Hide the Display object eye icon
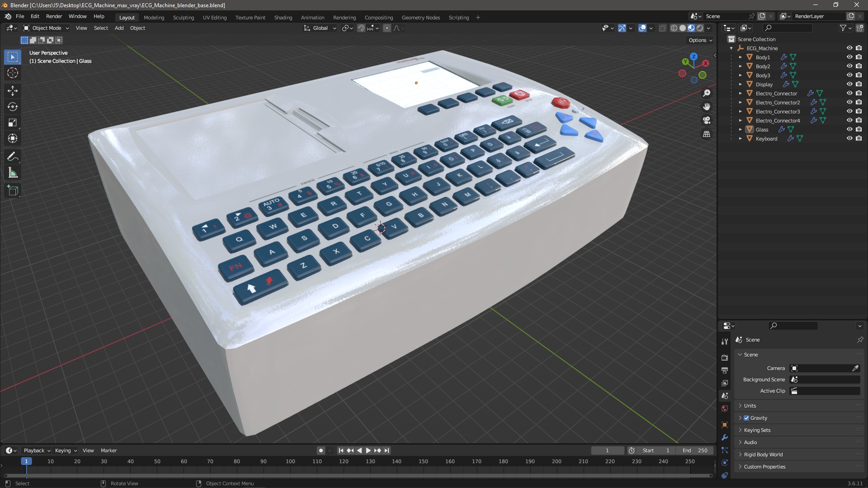 click(x=849, y=84)
